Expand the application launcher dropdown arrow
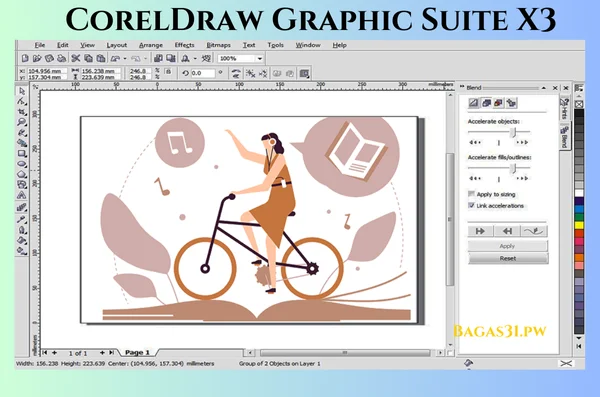Screen dimensions: 600x397 tap(195, 59)
